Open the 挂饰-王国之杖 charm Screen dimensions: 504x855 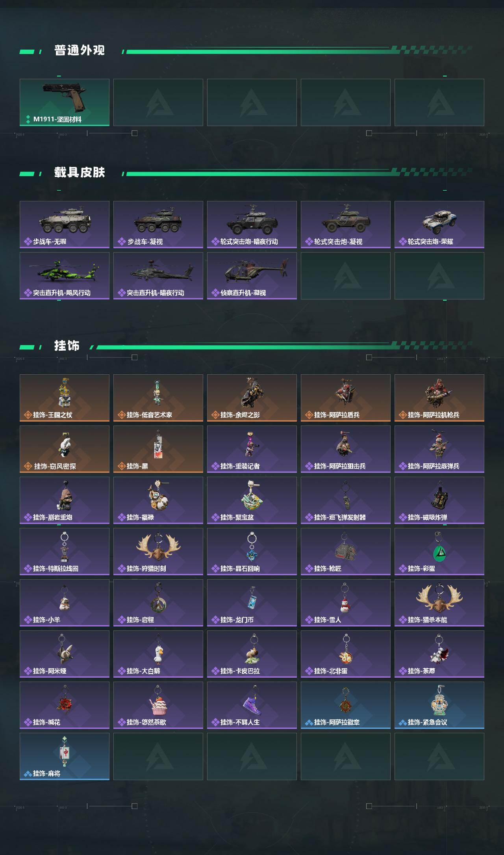pos(65,398)
